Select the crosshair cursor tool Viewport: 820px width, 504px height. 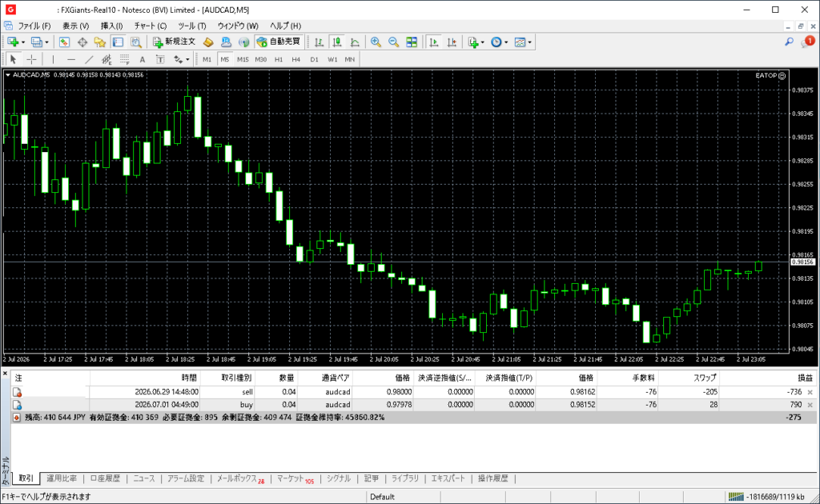click(x=31, y=59)
